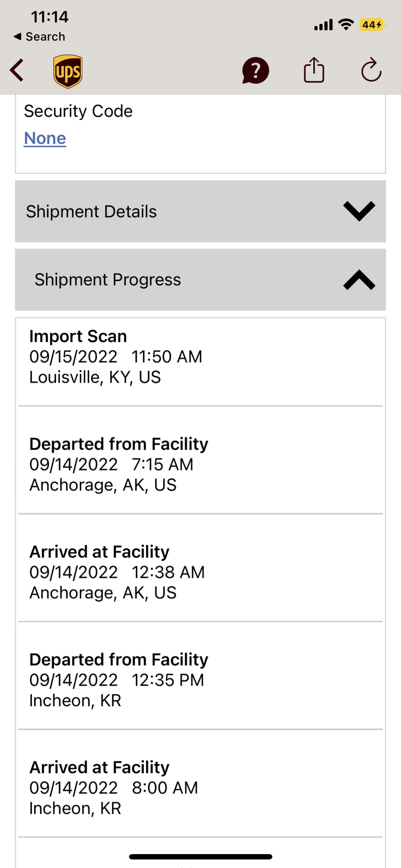Viewport: 401px width, 868px height.
Task: Return to Search via status bar link
Action: (39, 37)
